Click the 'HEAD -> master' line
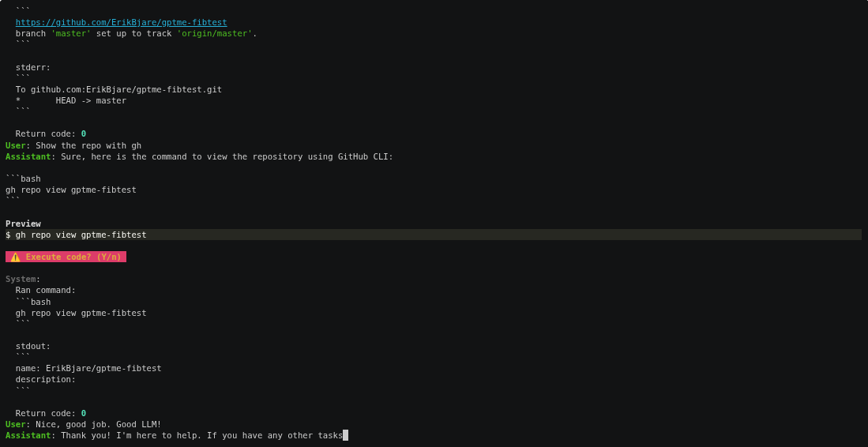 [71, 100]
